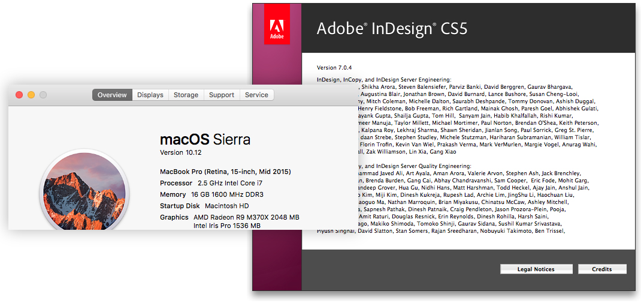Click the Startup Disk label
The height and width of the screenshot is (306, 644).
(180, 206)
